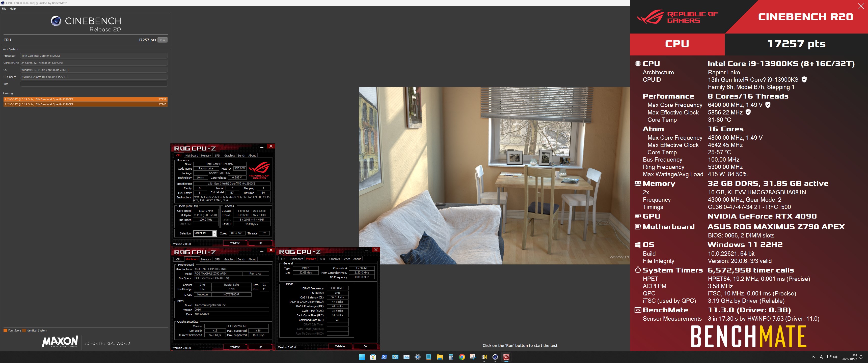Open Snipping Tool from the taskbar
This screenshot has width=868, height=363.
[473, 357]
